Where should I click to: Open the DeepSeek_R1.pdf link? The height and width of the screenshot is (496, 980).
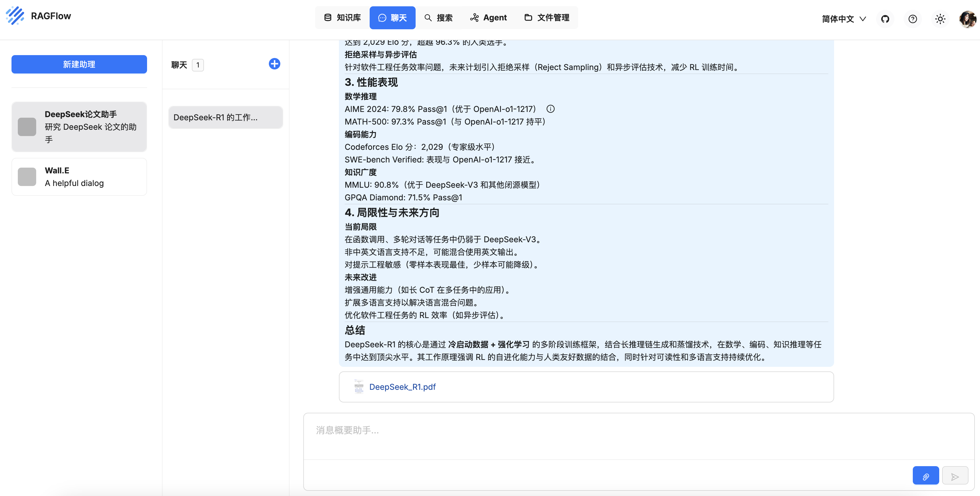(x=402, y=387)
